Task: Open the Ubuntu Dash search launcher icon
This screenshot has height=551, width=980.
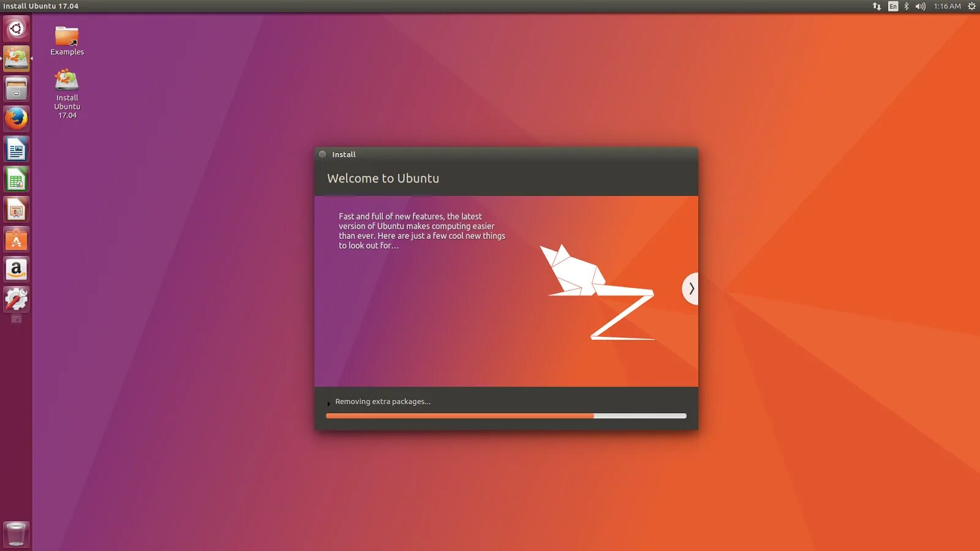Action: pyautogui.click(x=16, y=29)
